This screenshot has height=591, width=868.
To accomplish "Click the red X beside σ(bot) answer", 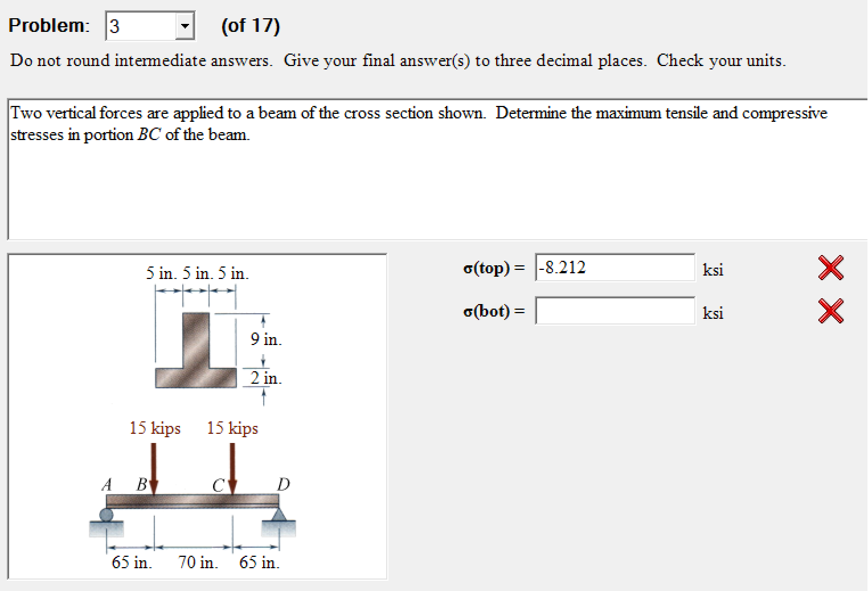I will pyautogui.click(x=830, y=311).
